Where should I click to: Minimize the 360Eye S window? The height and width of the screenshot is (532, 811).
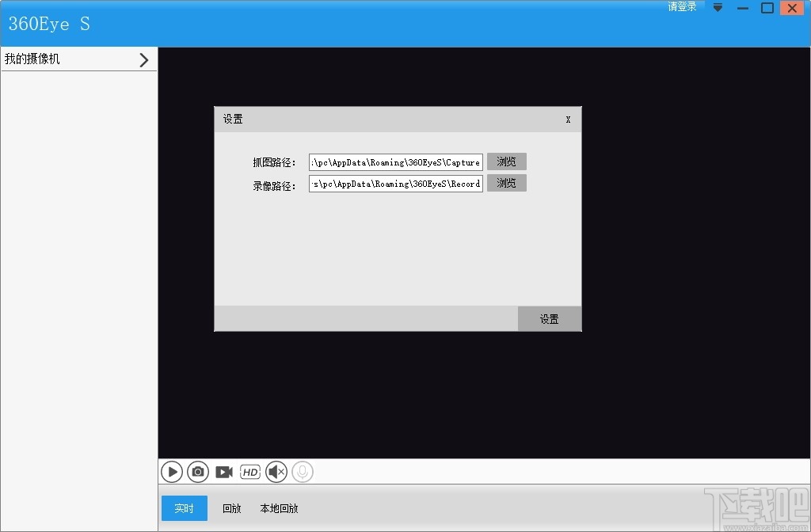(x=743, y=8)
